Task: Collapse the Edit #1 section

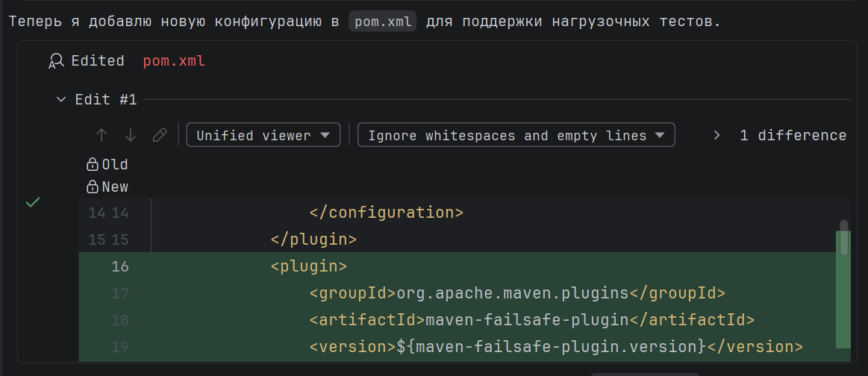Action: tap(61, 99)
